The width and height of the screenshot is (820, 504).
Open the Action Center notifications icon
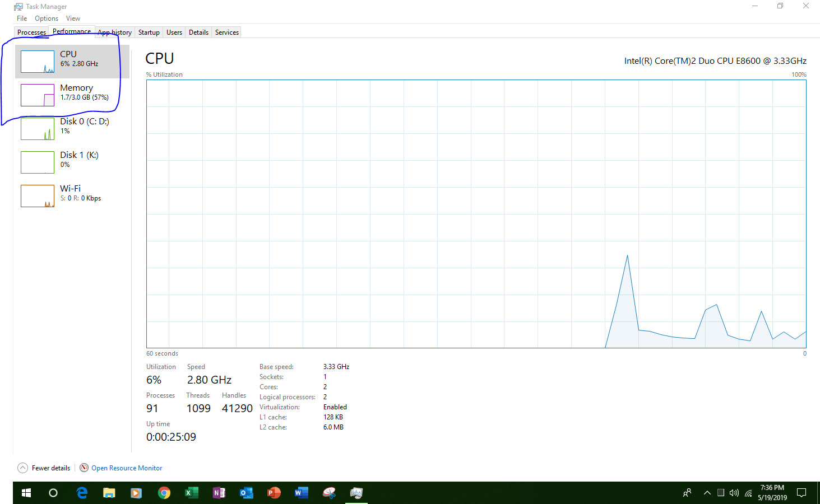802,493
